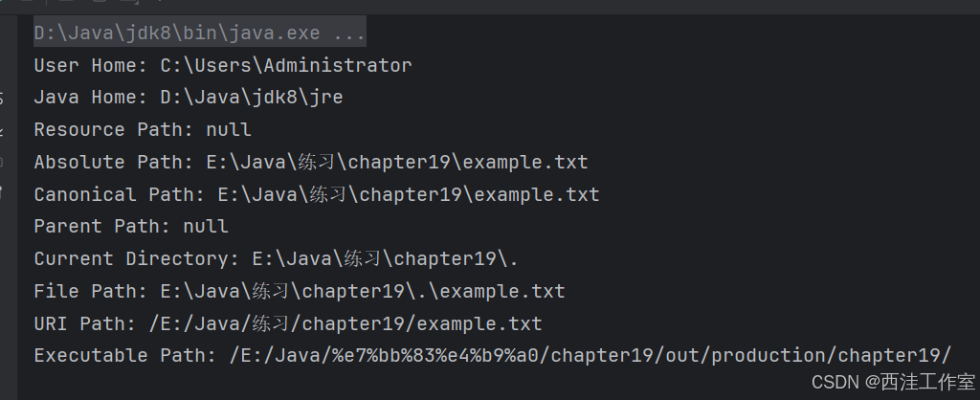
Task: Click the ellipsis after java.exe
Action: pos(349,33)
